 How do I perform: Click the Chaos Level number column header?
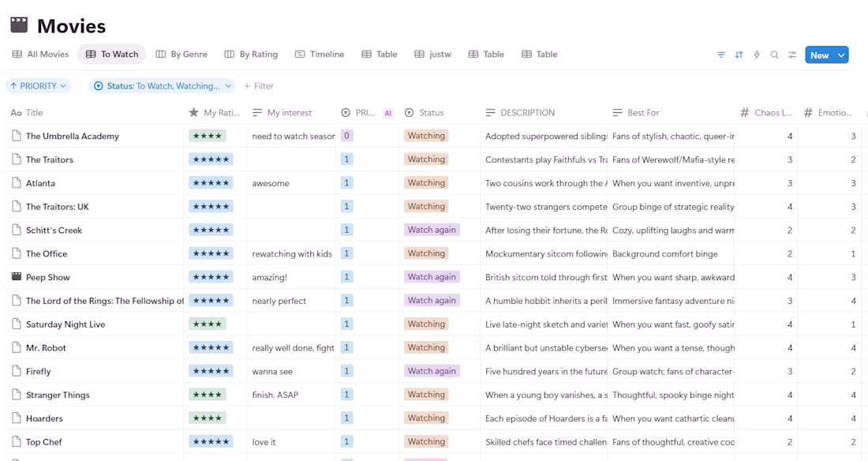766,112
